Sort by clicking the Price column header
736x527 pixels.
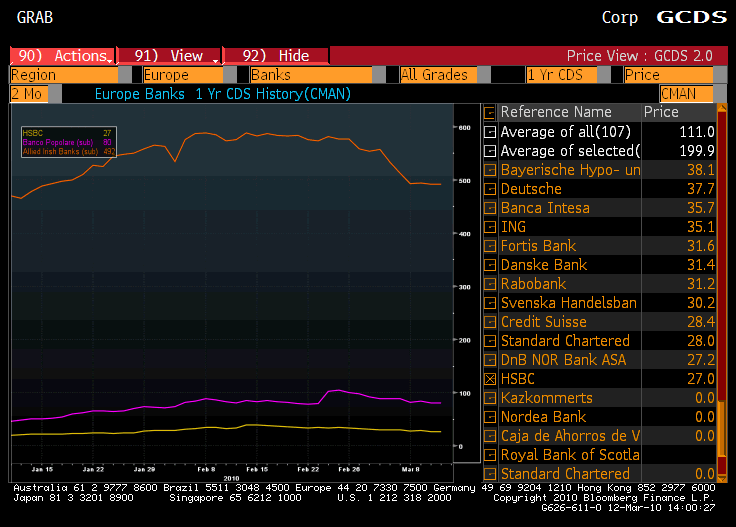[x=661, y=113]
